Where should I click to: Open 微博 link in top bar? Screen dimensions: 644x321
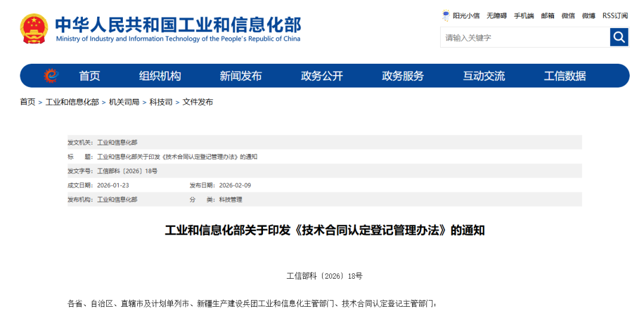click(x=589, y=16)
